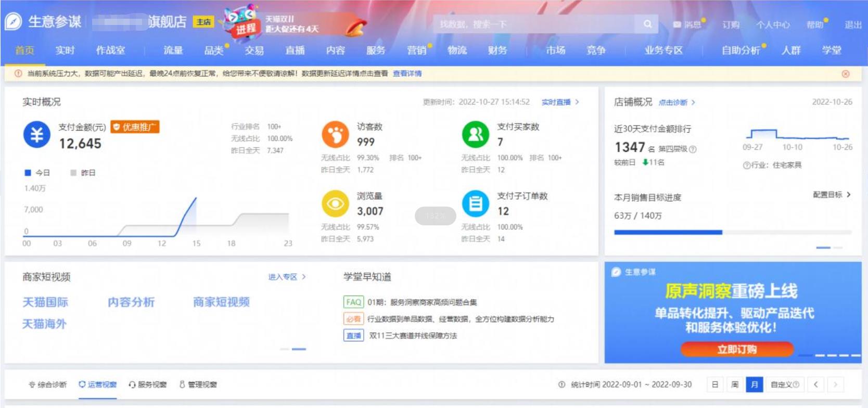Click the 服务视窗 headset icon
This screenshot has width=868, height=408.
point(132,385)
